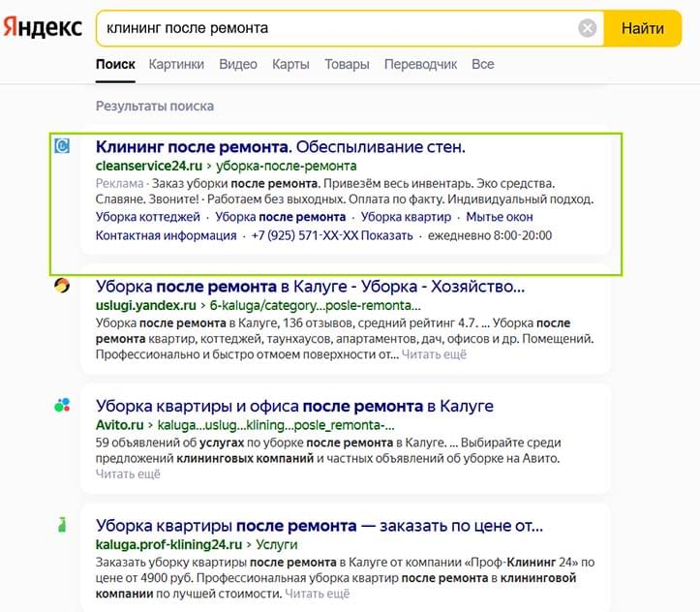The width and height of the screenshot is (700, 612).
Task: Open the Видео tab
Action: [238, 64]
